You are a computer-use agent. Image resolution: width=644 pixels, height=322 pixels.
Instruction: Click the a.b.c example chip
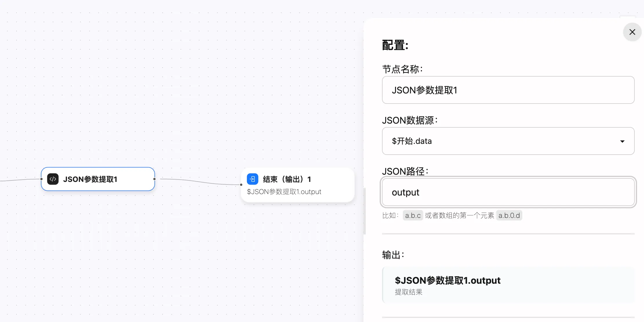click(413, 215)
